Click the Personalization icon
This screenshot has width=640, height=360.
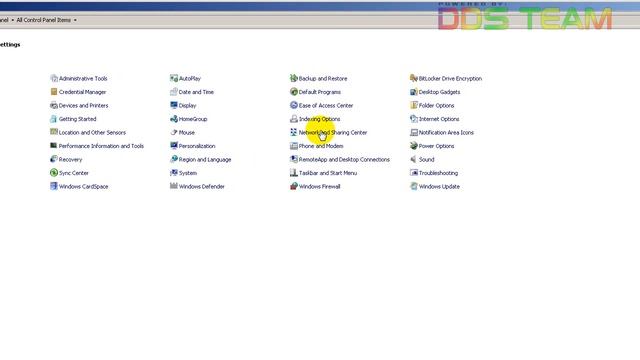pyautogui.click(x=174, y=146)
